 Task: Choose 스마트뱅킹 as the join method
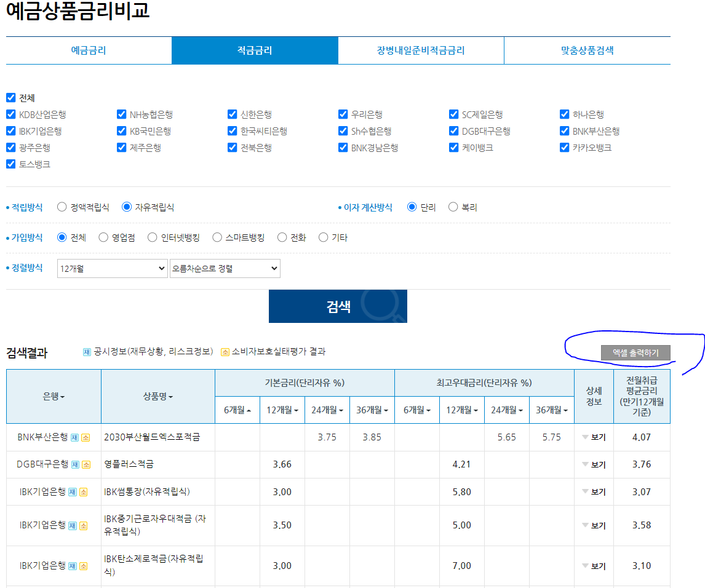tap(217, 237)
